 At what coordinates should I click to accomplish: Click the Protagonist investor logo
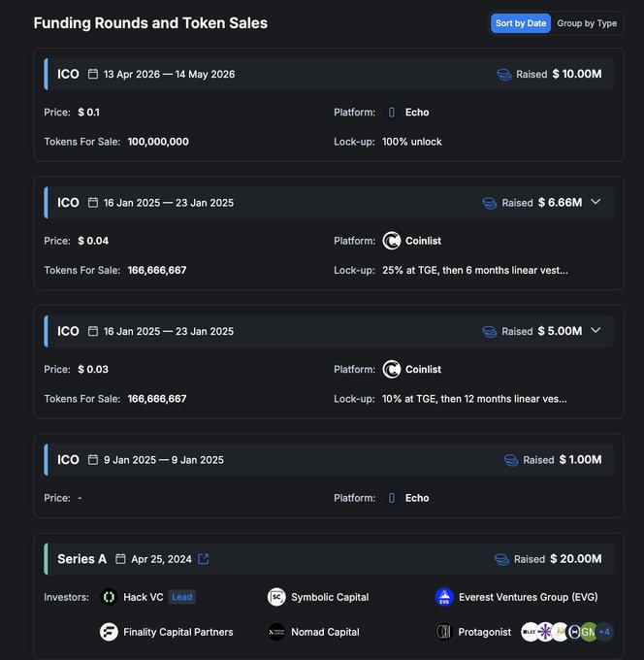point(444,632)
